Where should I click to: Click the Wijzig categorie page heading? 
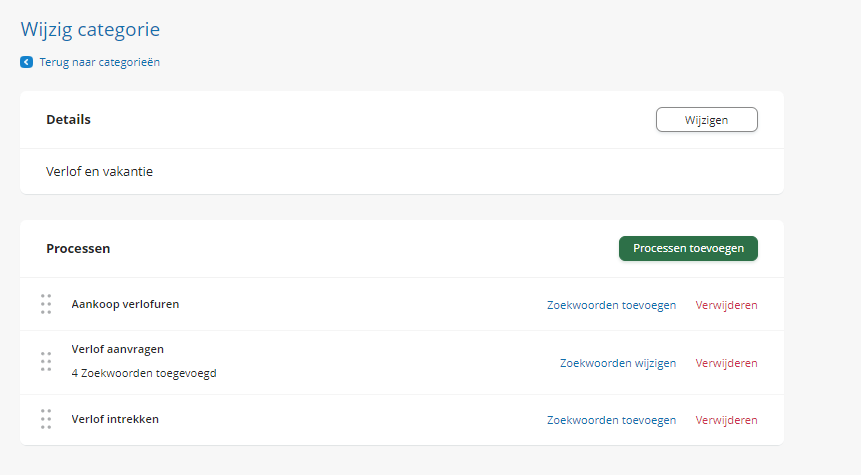90,29
